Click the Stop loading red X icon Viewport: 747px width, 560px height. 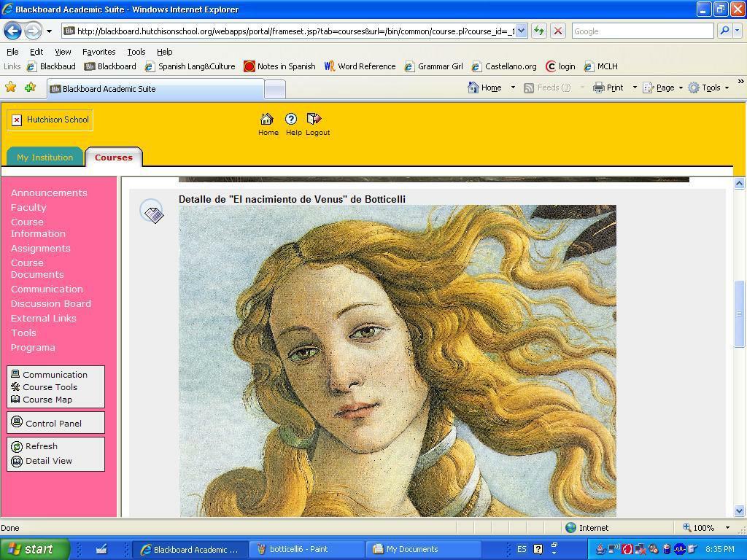558,31
